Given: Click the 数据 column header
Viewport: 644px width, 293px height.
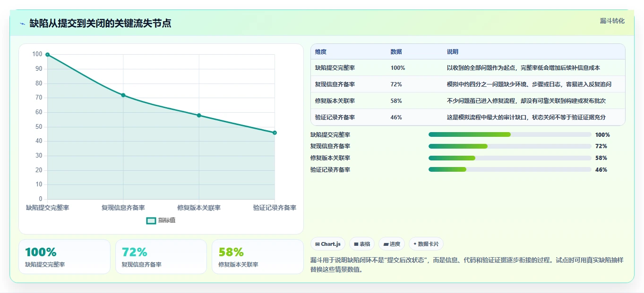Looking at the screenshot, I should tap(396, 52).
